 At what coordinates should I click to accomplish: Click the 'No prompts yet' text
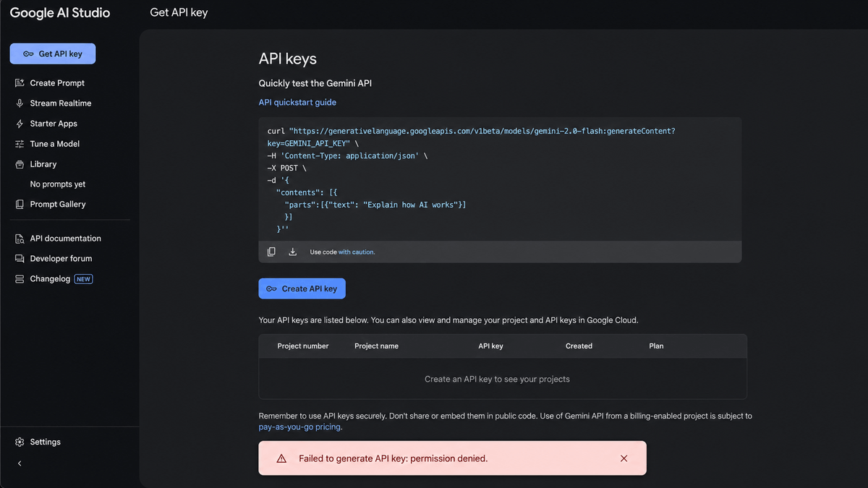pos(58,184)
